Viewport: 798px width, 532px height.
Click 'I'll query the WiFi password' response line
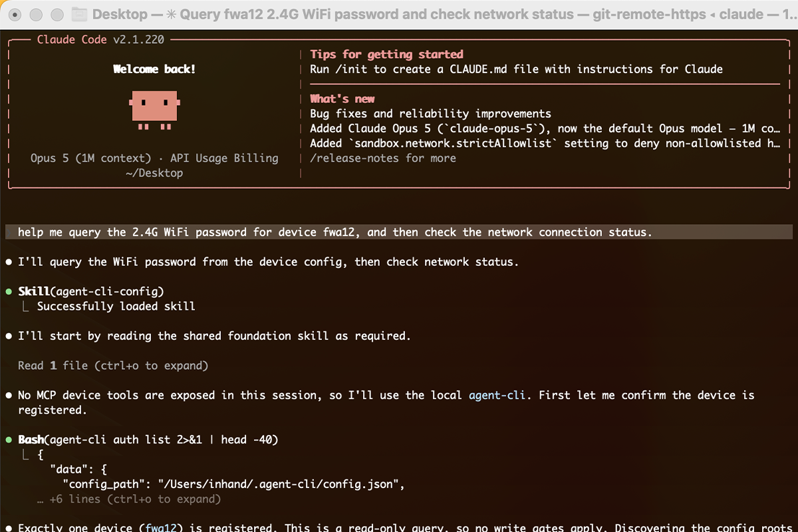click(268, 262)
